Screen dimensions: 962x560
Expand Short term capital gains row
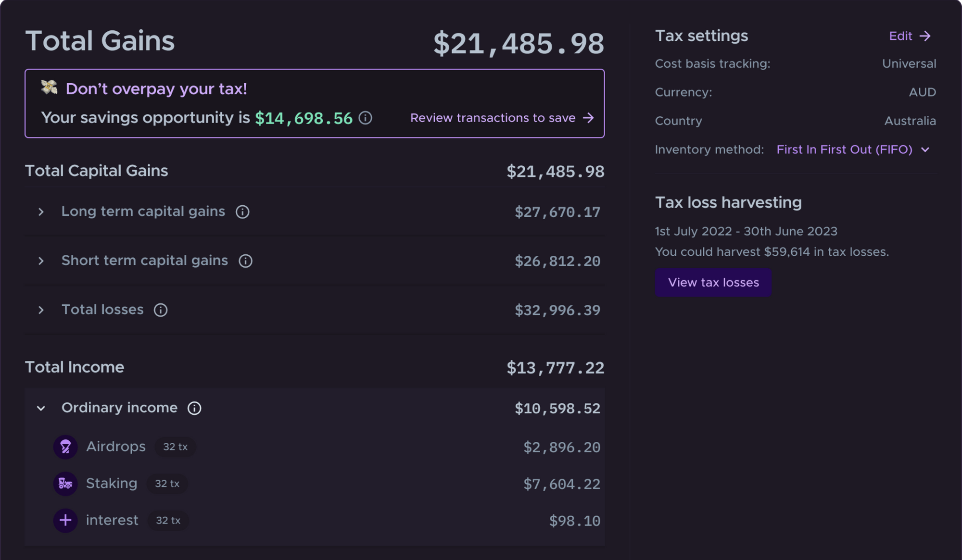pyautogui.click(x=41, y=261)
